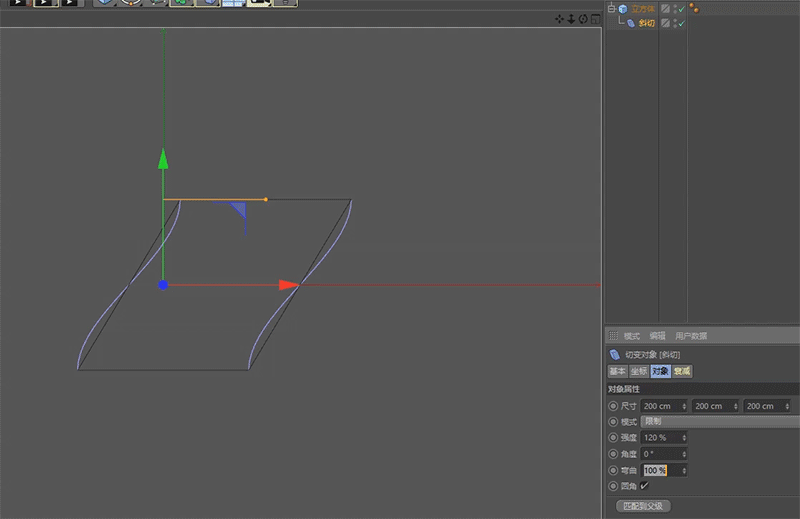The height and width of the screenshot is (519, 800).
Task: Click the orange phong tag on 立方体
Action: point(694,9)
